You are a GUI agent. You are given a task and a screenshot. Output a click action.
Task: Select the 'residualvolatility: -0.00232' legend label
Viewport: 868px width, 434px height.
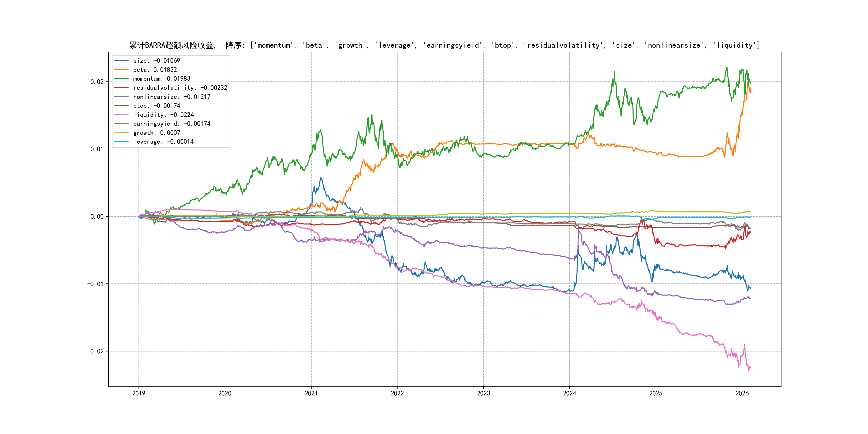tap(180, 88)
